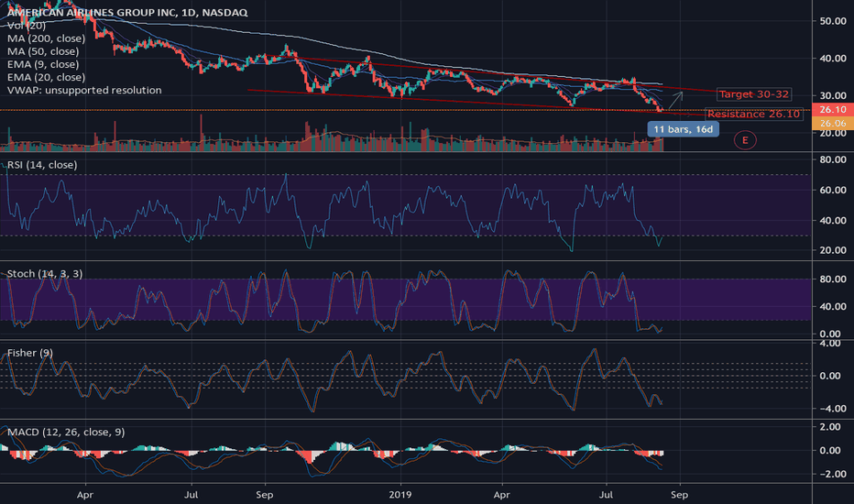The image size is (854, 504).
Task: Click 'EMA (20, close)' indicator legend
Action: tap(47, 77)
